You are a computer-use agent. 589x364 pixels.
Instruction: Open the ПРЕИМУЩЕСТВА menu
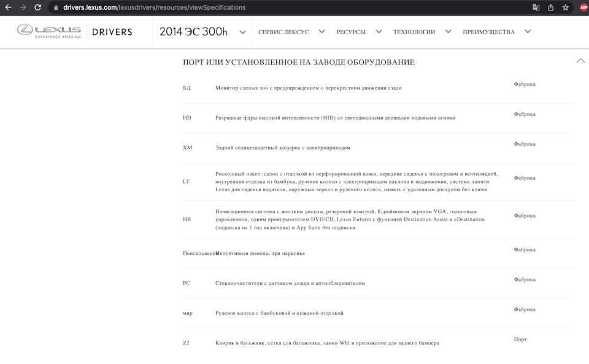click(x=489, y=32)
